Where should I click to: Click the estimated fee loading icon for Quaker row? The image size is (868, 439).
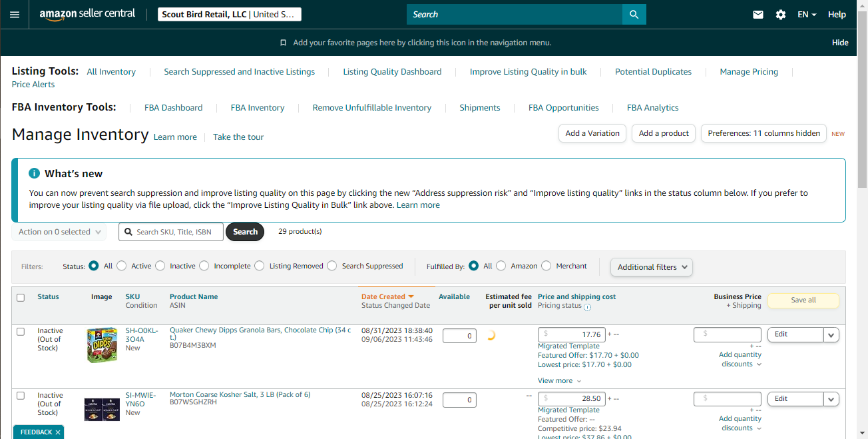(491, 336)
